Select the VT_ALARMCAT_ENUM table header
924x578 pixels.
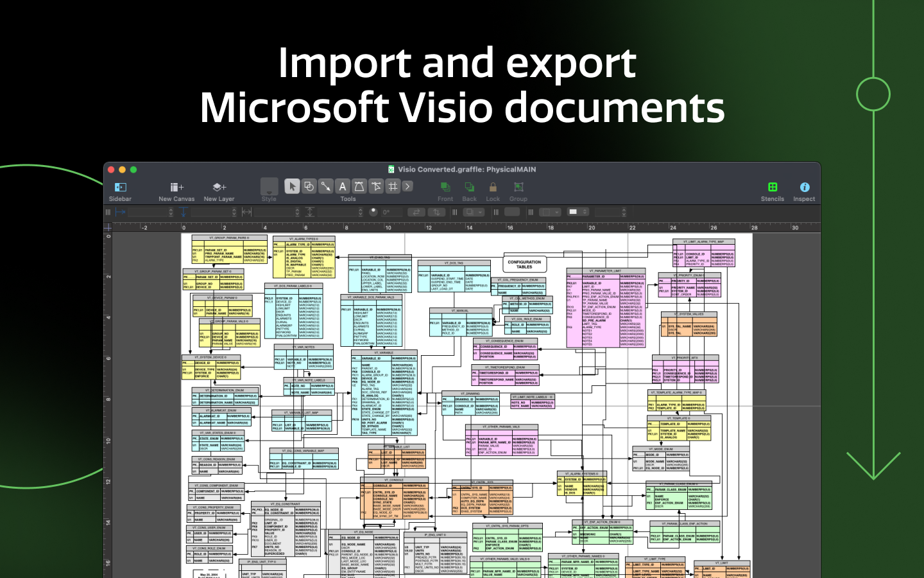pyautogui.click(x=221, y=410)
